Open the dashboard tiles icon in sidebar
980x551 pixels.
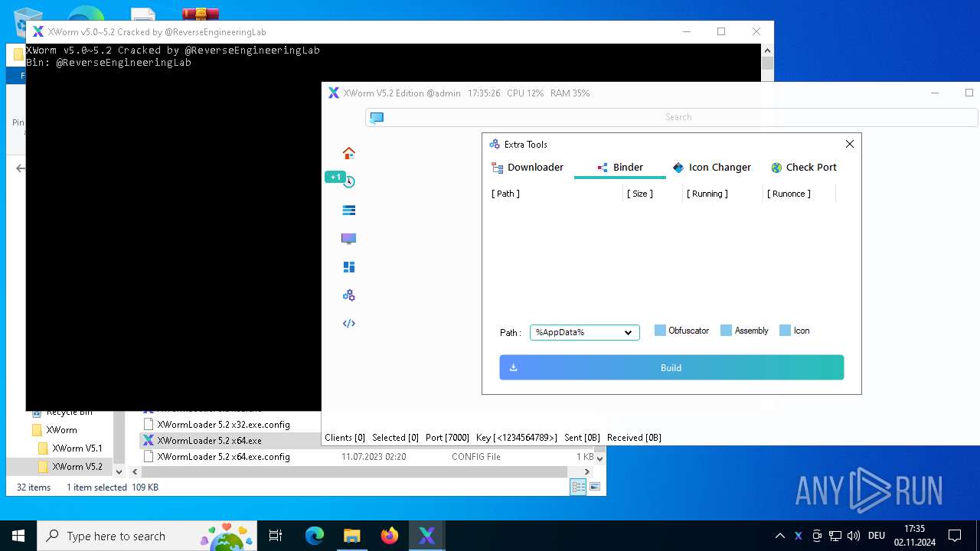point(348,267)
